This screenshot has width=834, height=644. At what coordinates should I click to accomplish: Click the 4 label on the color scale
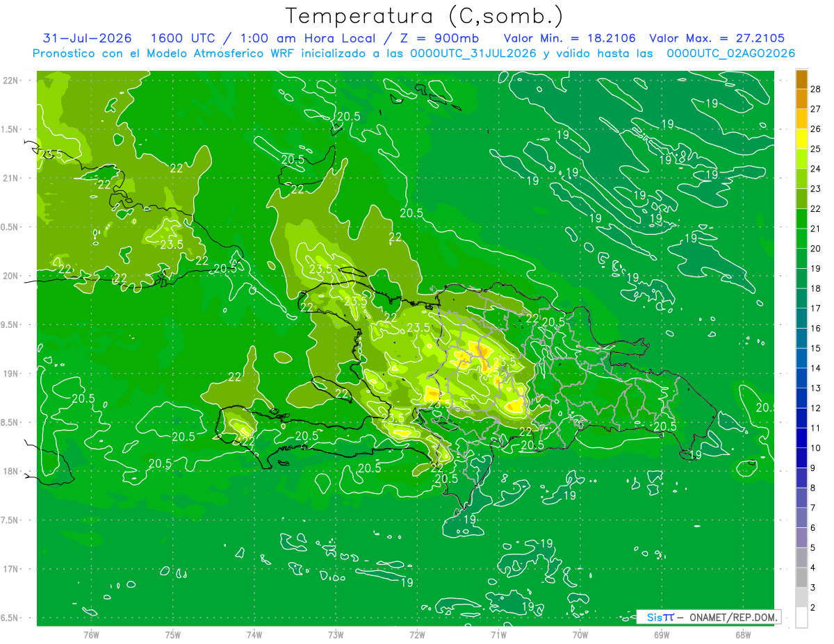814,568
